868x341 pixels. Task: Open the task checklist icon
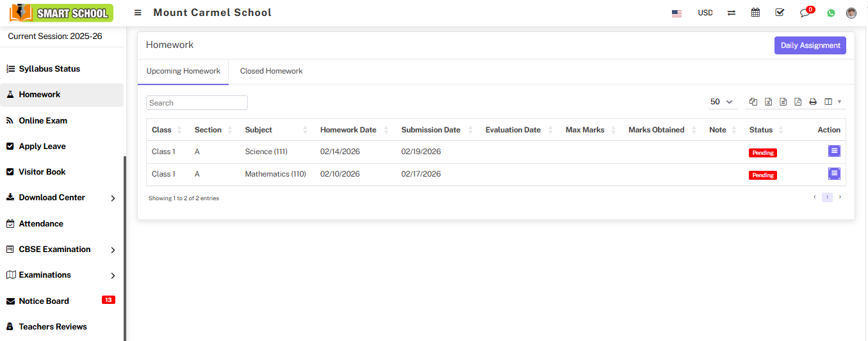coord(780,13)
